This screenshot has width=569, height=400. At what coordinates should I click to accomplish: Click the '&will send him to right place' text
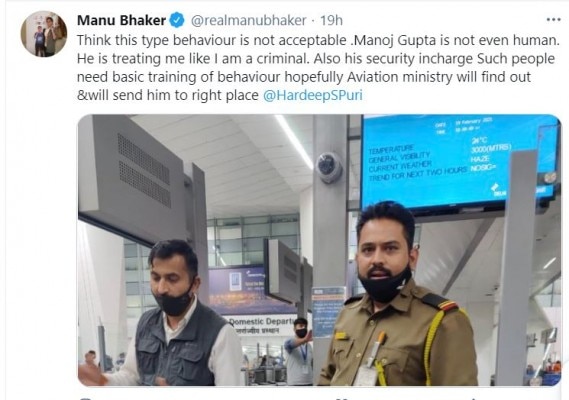pos(168,95)
